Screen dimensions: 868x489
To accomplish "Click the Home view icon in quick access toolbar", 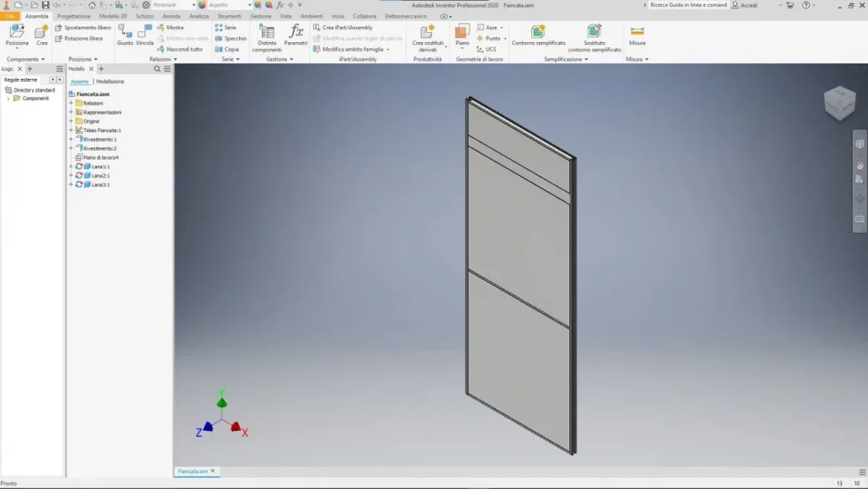I will (x=92, y=5).
